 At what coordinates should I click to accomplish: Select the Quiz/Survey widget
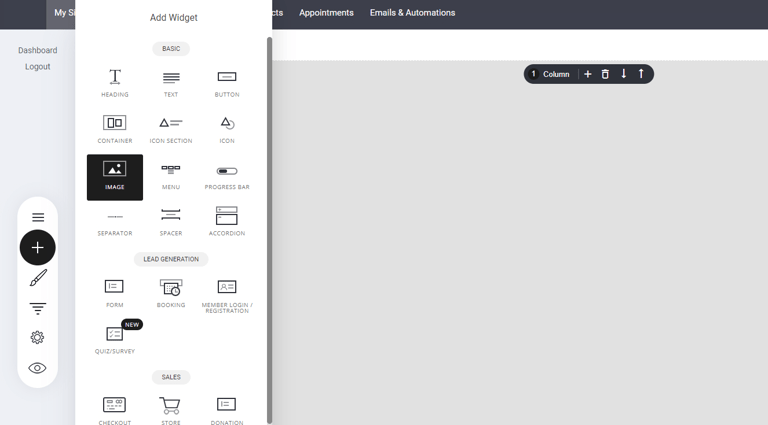click(116, 338)
